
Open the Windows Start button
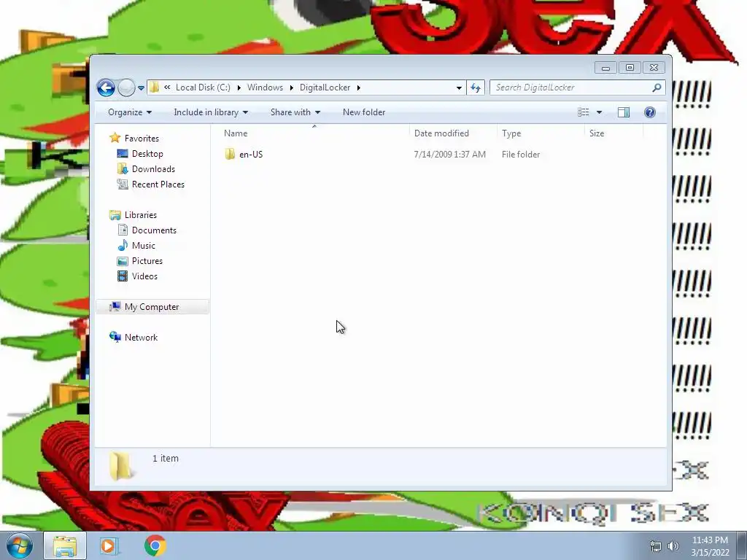point(19,545)
